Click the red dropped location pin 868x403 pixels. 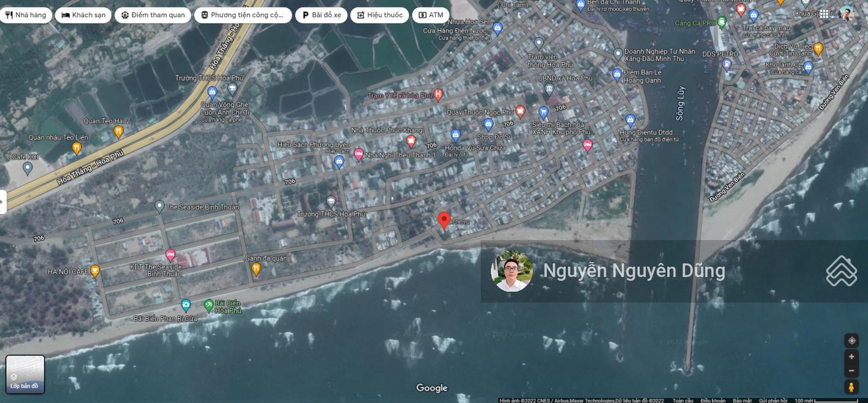tap(444, 220)
